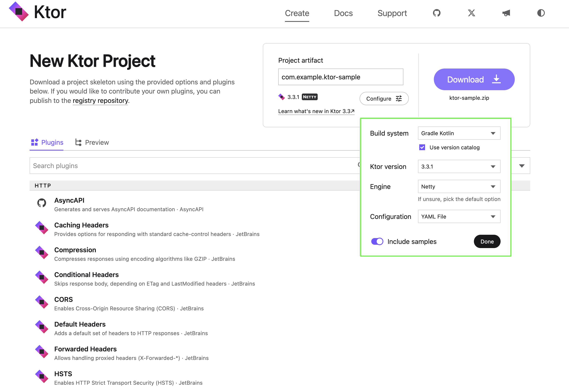The image size is (569, 392).
Task: Open the X social icon
Action: click(x=471, y=13)
